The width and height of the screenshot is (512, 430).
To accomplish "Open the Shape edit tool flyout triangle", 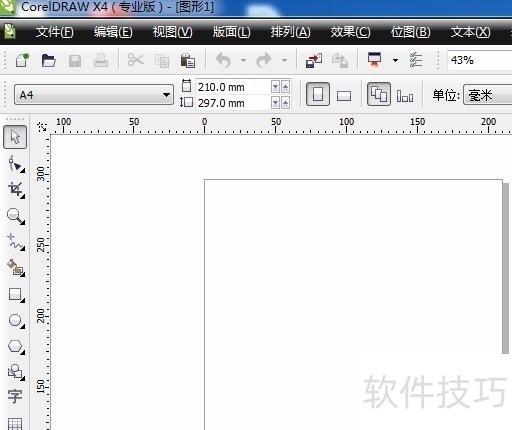I will pos(23,171).
